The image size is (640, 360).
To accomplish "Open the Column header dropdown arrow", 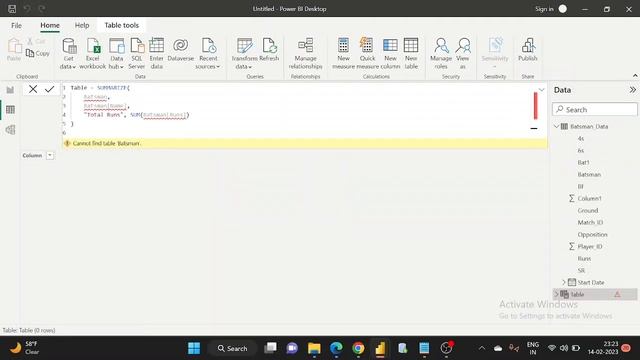I will pos(50,156).
